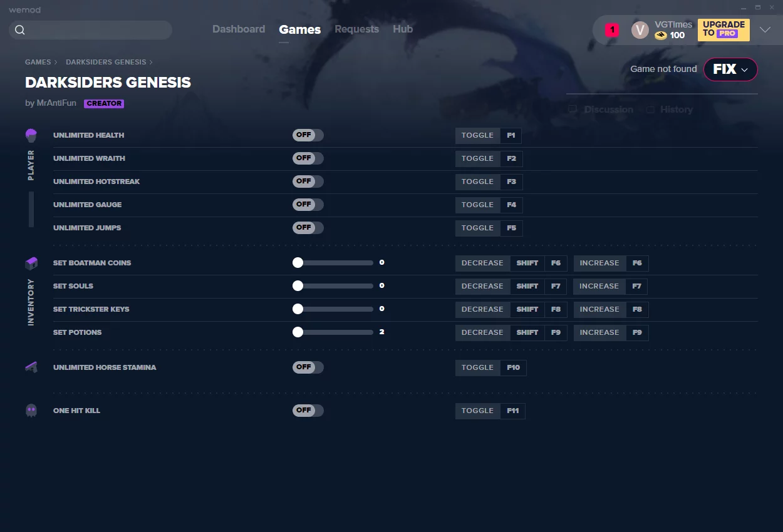Click the Darksiders Genesis title heading
This screenshot has width=783, height=532.
tap(108, 83)
